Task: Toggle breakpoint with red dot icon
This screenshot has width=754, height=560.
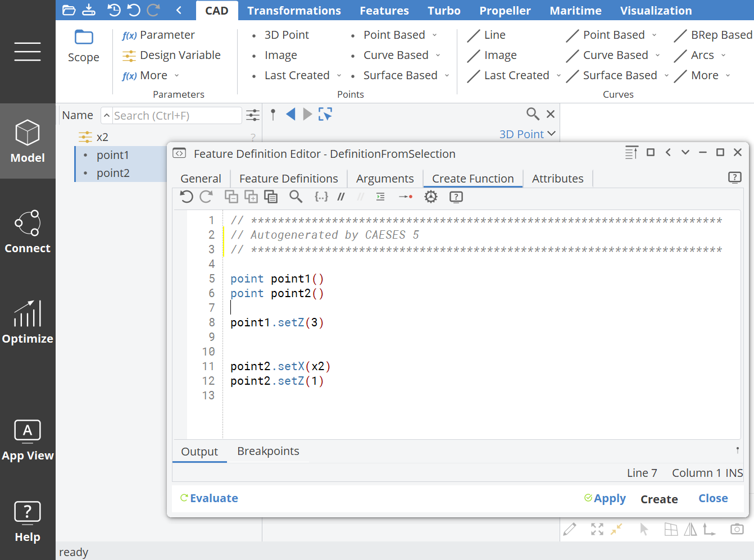Action: click(x=406, y=197)
